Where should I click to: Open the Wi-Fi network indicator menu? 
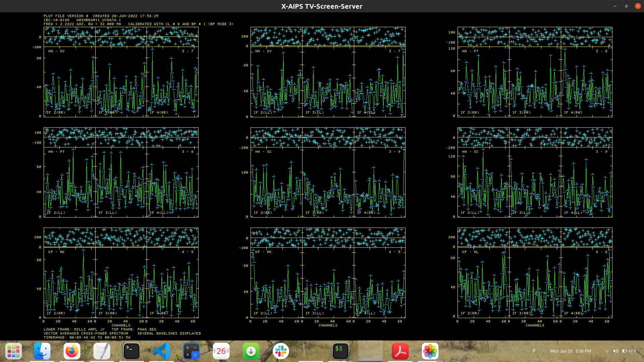[607, 351]
